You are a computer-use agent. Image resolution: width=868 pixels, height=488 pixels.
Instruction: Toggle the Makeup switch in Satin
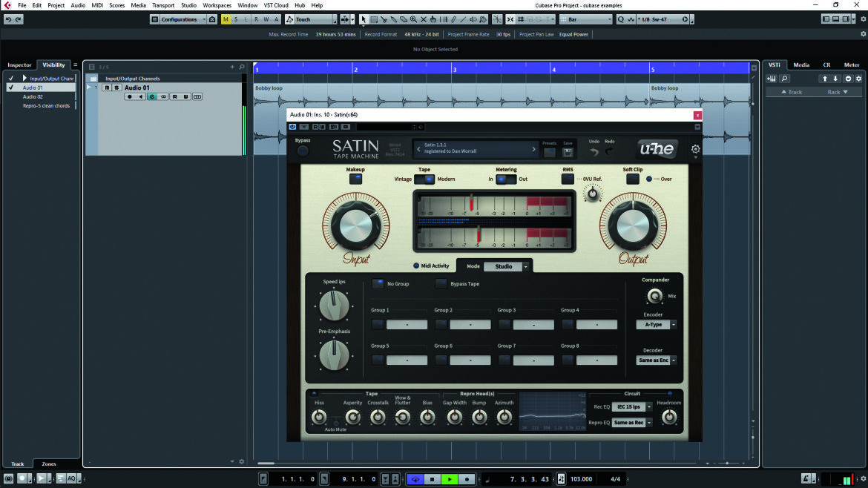(355, 179)
